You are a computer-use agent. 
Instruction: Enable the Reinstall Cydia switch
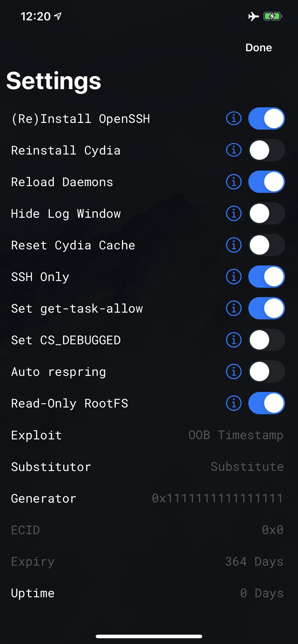(266, 150)
